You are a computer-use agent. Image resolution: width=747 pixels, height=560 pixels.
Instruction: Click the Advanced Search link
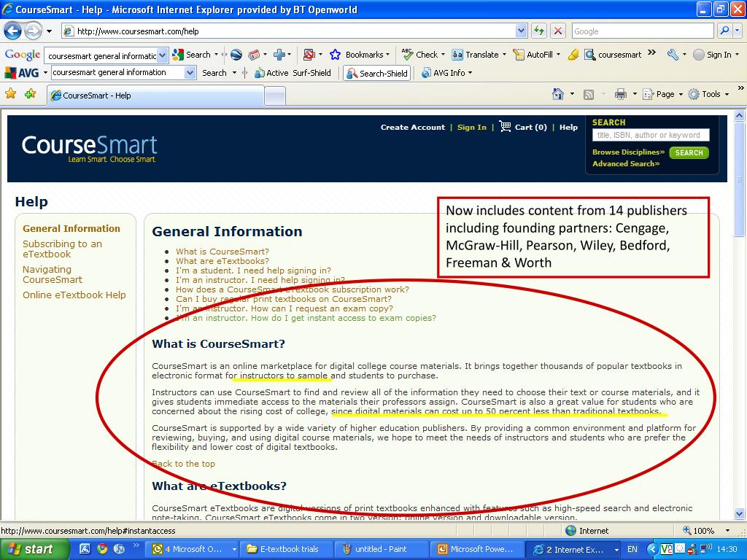pyautogui.click(x=625, y=164)
